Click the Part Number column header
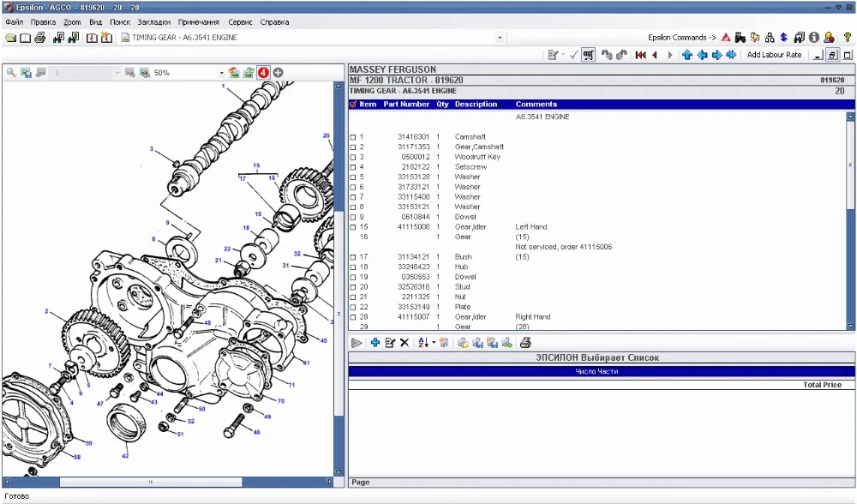Viewport: 857px width, 504px height. point(406,105)
